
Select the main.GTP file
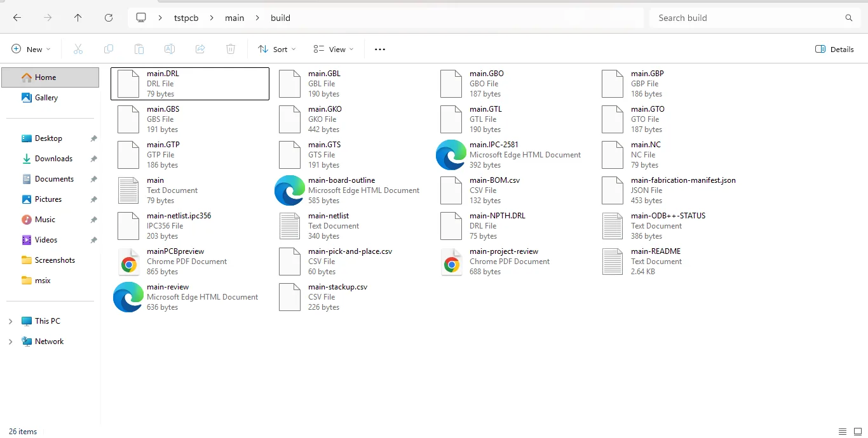[190, 155]
